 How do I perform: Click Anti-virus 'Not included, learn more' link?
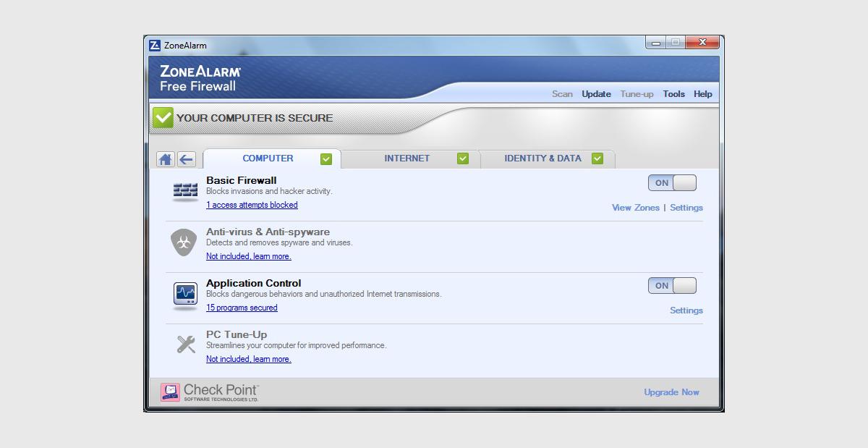[x=249, y=256]
